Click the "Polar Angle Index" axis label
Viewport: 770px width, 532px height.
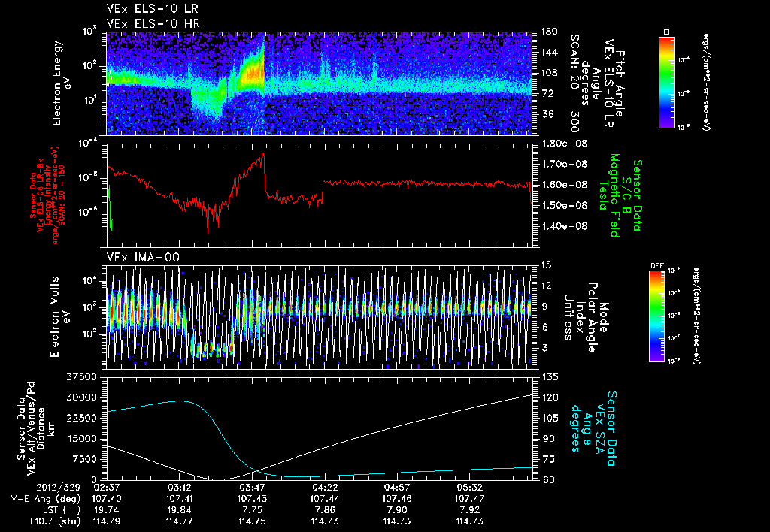click(586, 316)
